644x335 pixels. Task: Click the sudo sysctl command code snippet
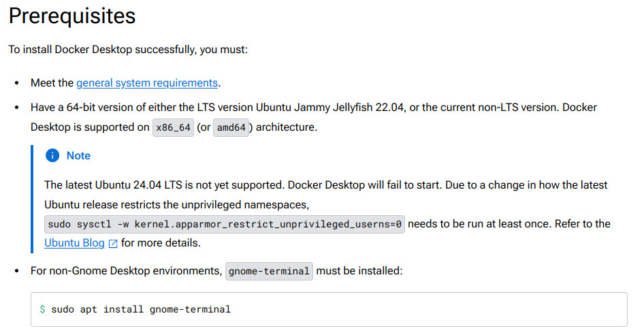[x=225, y=224]
